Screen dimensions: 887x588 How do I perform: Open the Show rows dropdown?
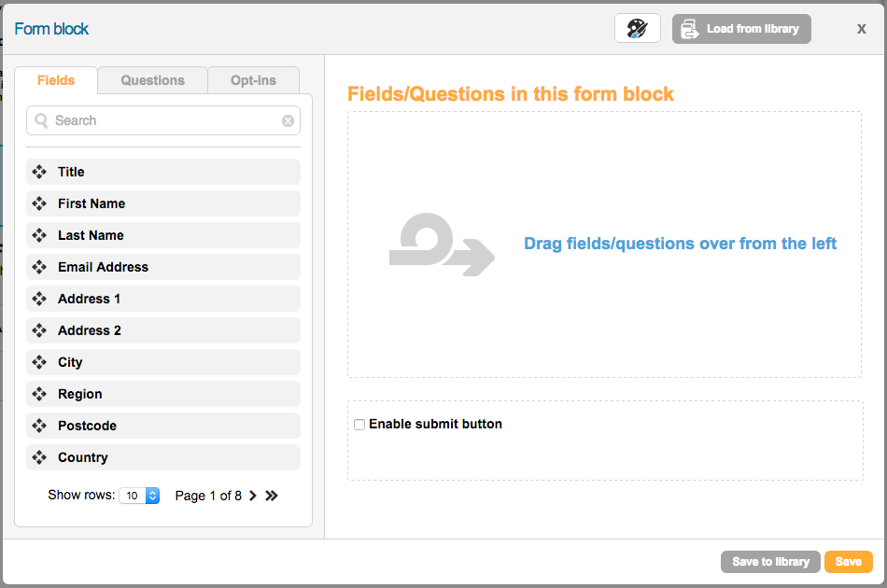point(139,496)
